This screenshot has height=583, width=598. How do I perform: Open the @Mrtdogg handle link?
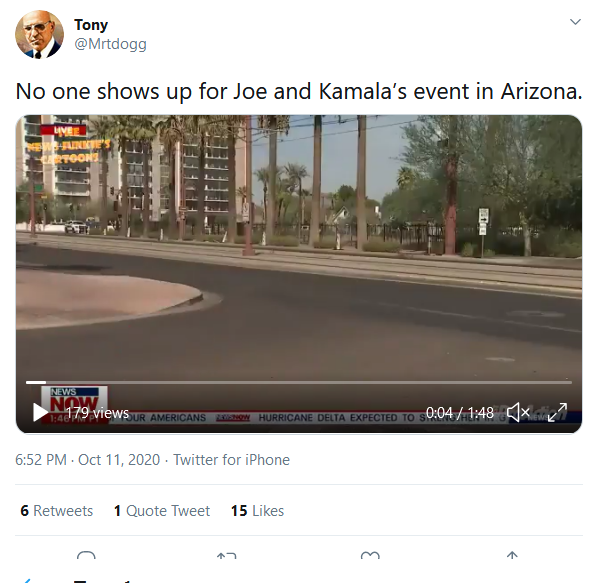110,44
